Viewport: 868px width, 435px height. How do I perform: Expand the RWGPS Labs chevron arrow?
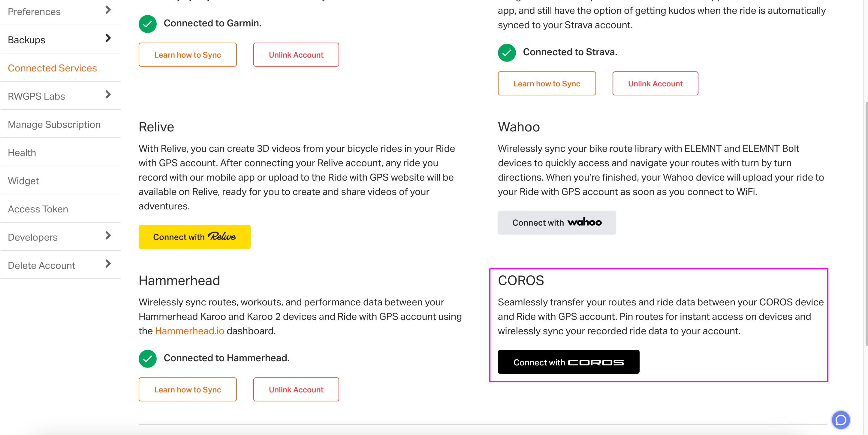[108, 94]
